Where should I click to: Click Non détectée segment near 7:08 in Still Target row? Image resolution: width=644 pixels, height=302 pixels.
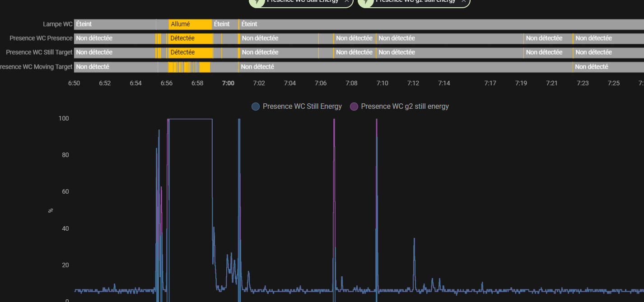(x=355, y=52)
